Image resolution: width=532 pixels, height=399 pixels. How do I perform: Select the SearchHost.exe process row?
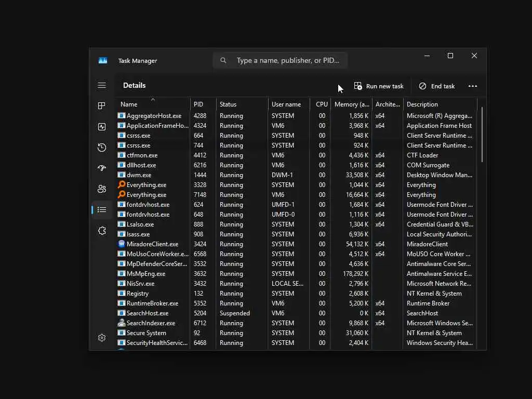297,313
